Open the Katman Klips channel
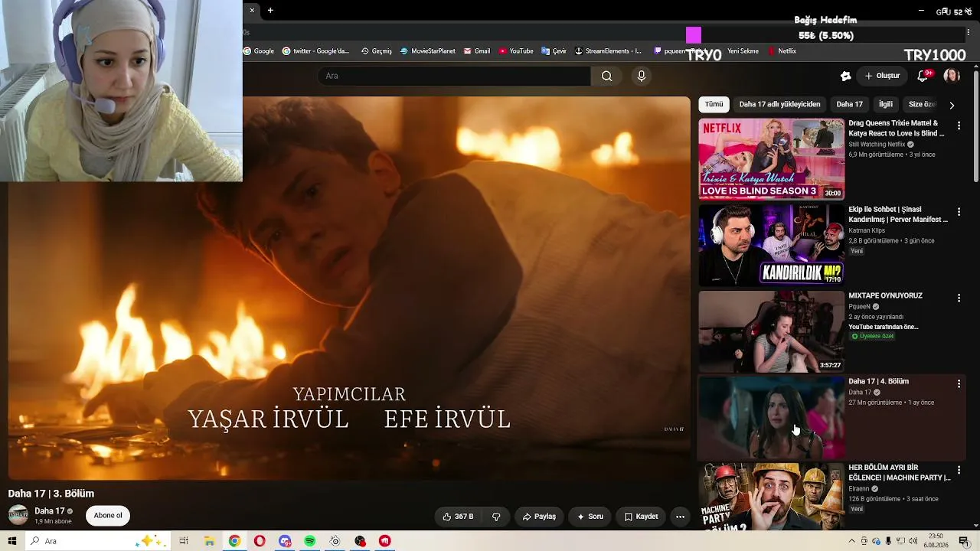This screenshot has height=551, width=980. point(867,230)
